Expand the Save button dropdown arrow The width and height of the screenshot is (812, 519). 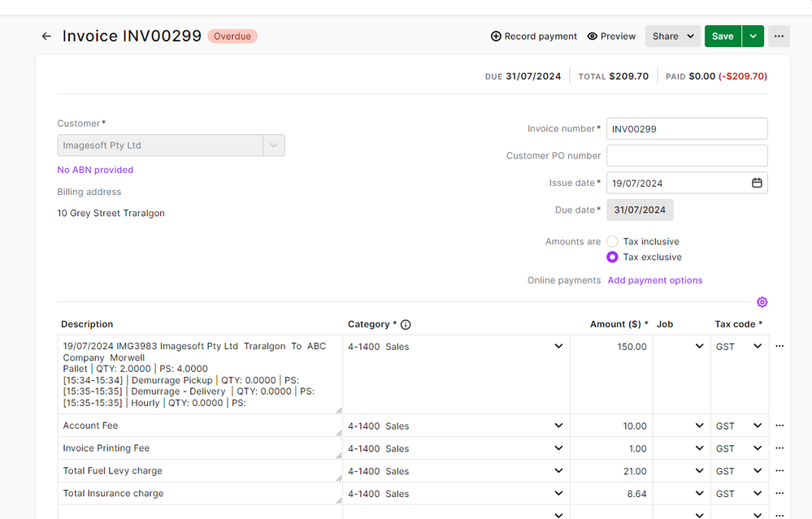click(753, 37)
